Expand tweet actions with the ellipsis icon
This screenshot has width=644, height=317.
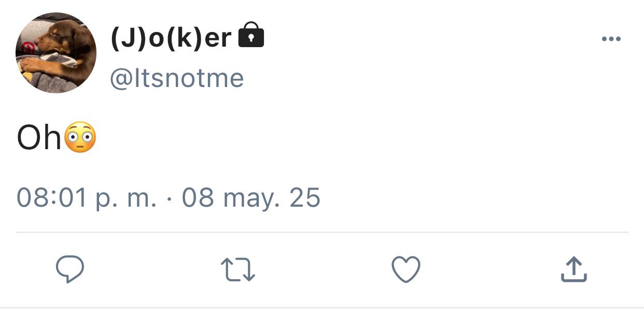(611, 39)
